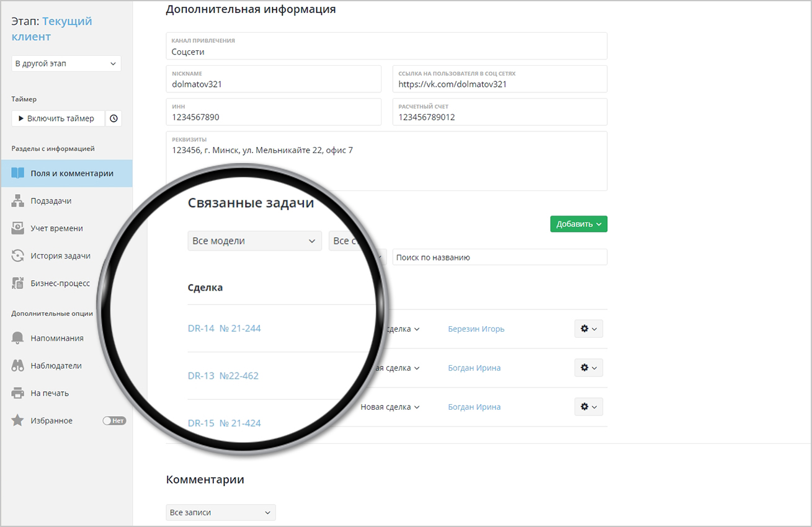
Task: Click the Расчетный счет field
Action: 500,112
